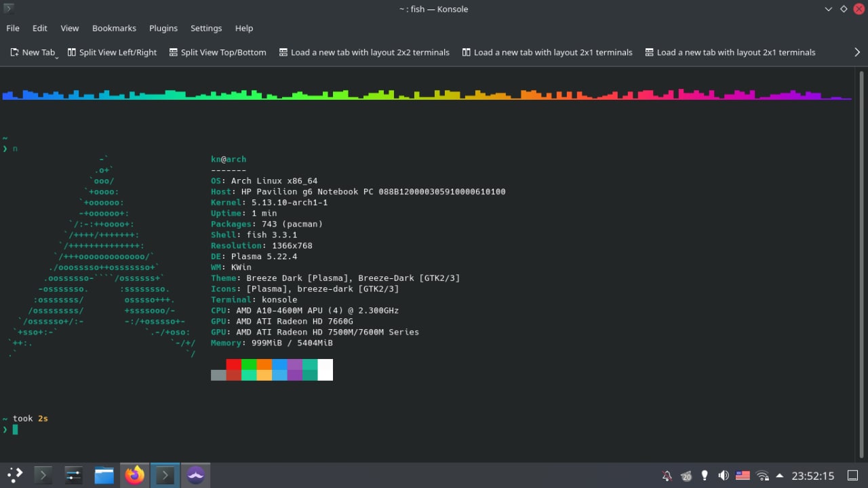Click the GPU Radeon HD 7660G line
Image resolution: width=868 pixels, height=488 pixels.
(x=282, y=322)
